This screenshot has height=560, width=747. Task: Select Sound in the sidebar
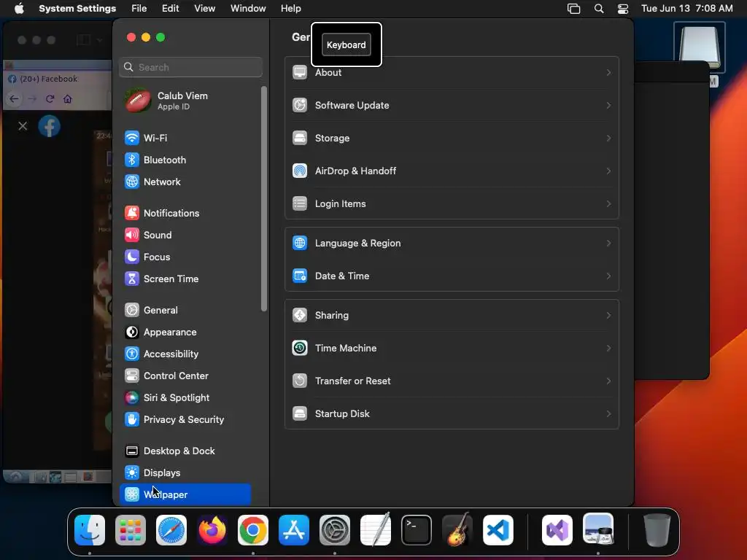click(x=185, y=236)
